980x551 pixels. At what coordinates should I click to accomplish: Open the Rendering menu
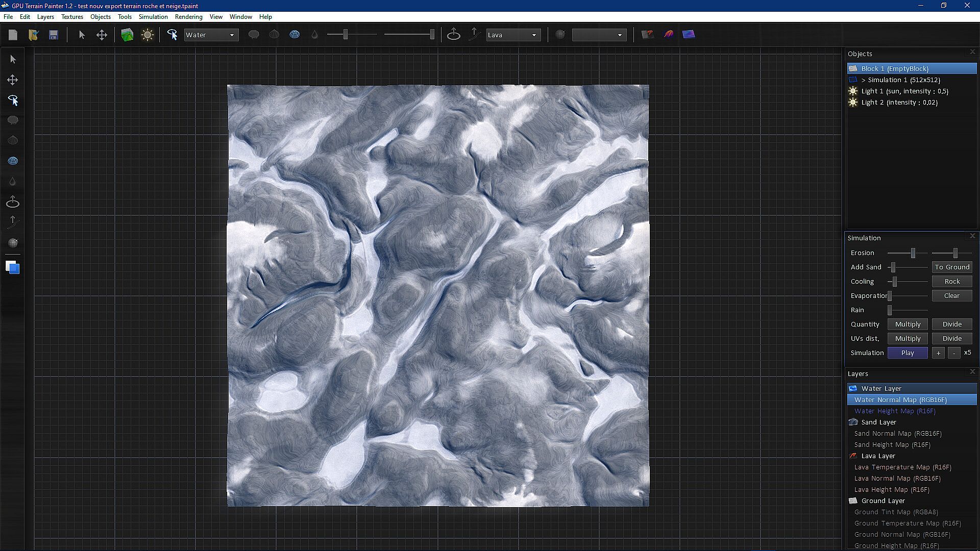(188, 17)
